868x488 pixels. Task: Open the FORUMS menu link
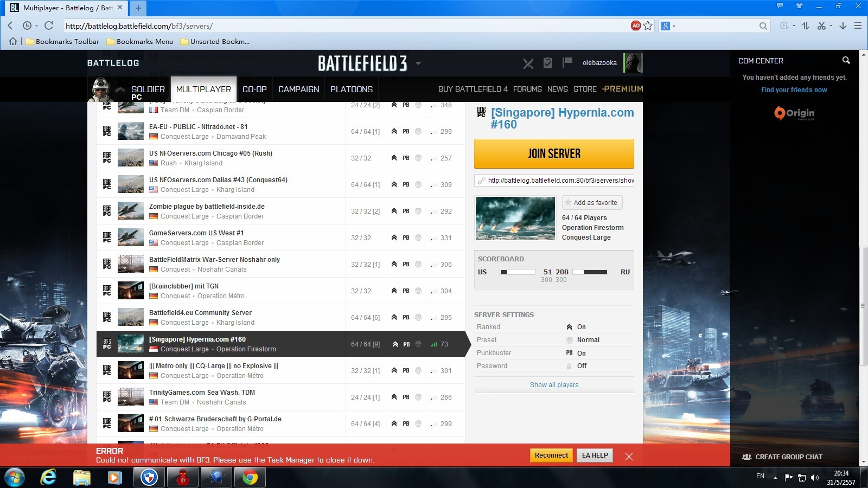(x=527, y=89)
